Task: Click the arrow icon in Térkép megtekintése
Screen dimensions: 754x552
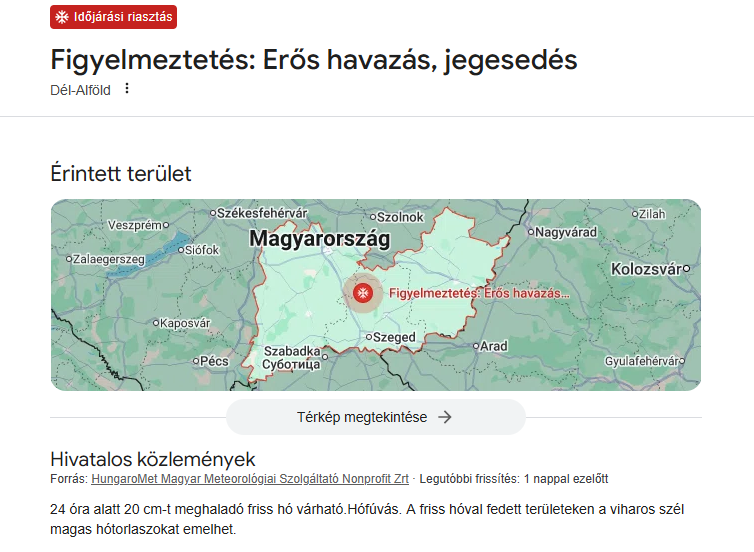Action: [445, 417]
